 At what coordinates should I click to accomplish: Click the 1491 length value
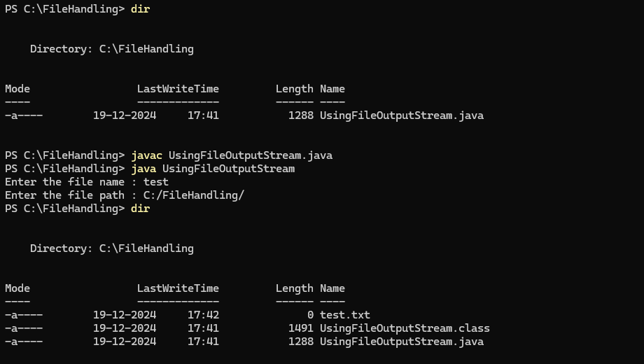tap(300, 328)
